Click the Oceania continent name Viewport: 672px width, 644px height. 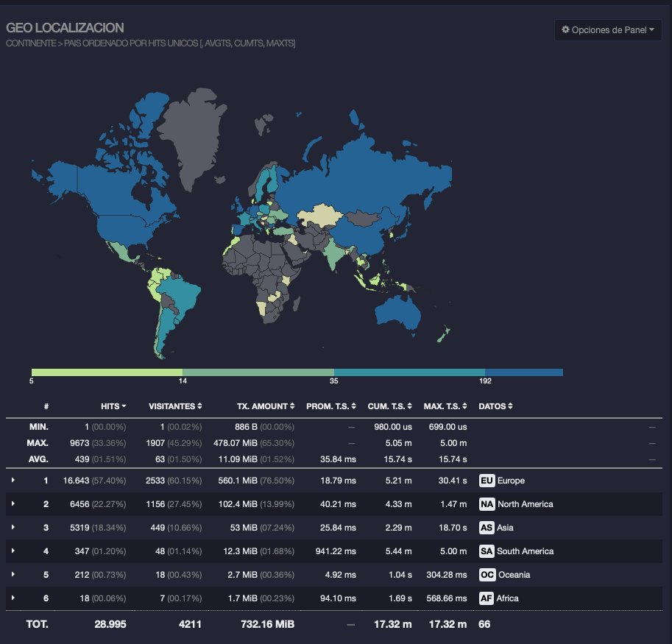coord(514,575)
